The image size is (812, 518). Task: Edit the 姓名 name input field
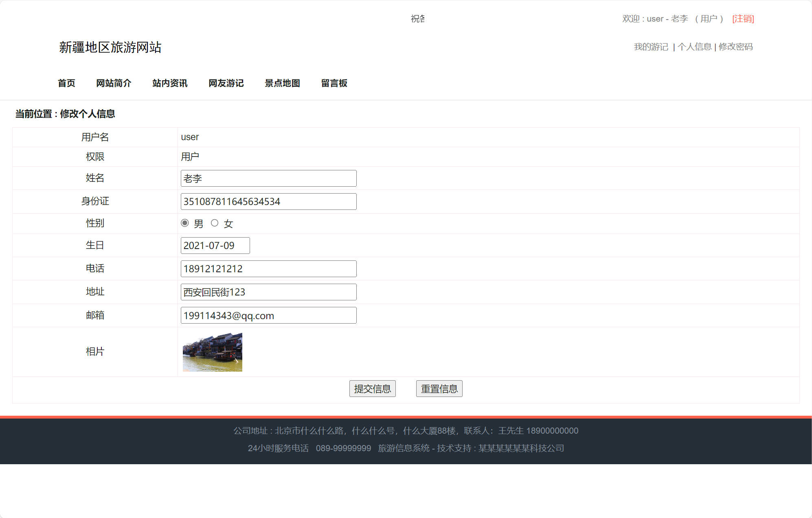point(268,178)
